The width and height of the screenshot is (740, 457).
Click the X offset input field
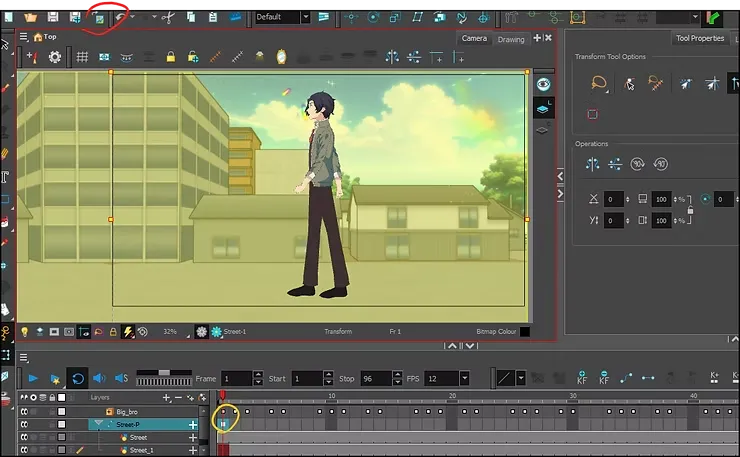click(614, 199)
